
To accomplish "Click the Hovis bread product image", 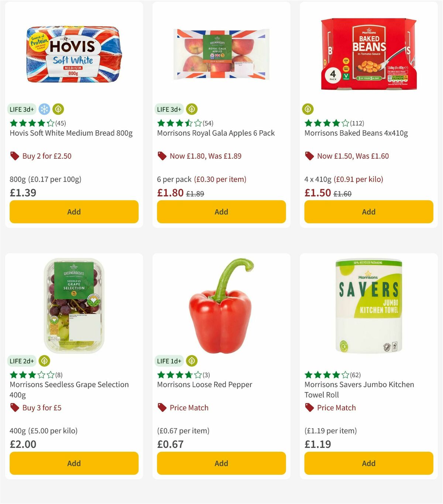I will coord(74,55).
